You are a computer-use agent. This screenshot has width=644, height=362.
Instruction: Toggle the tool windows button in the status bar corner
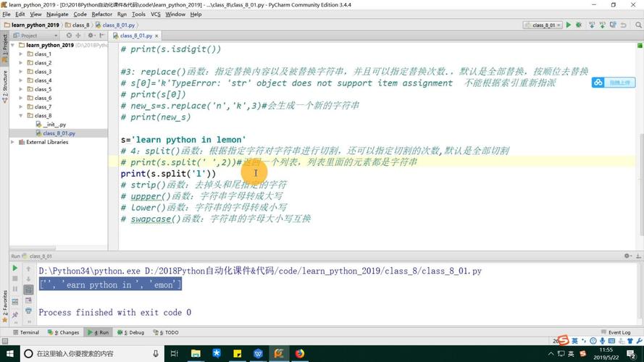[x=5, y=341]
